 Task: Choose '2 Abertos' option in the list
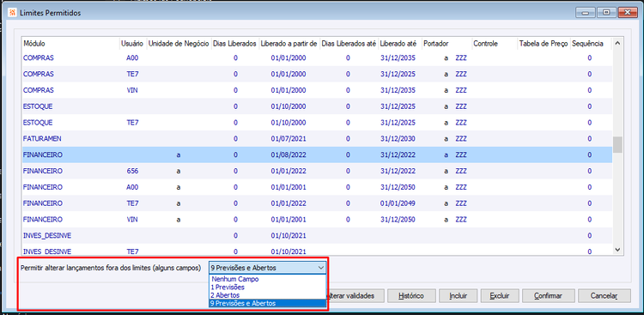(268, 295)
